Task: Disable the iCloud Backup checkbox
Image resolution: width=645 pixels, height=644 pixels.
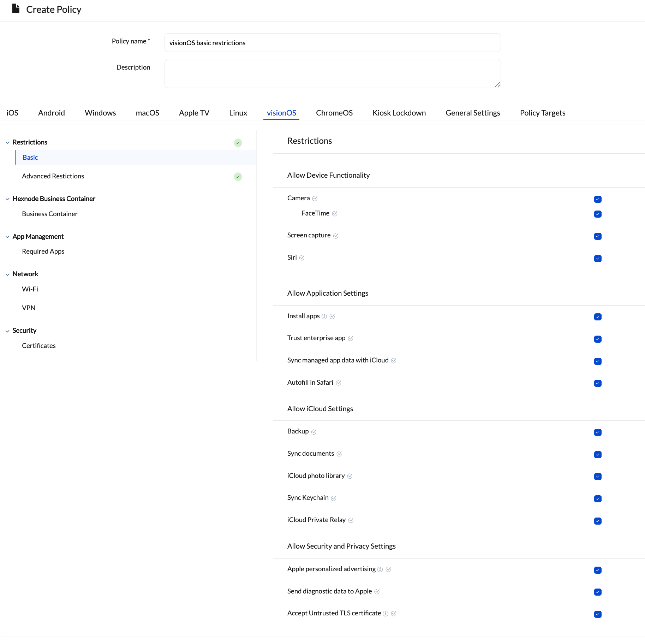Action: [598, 432]
